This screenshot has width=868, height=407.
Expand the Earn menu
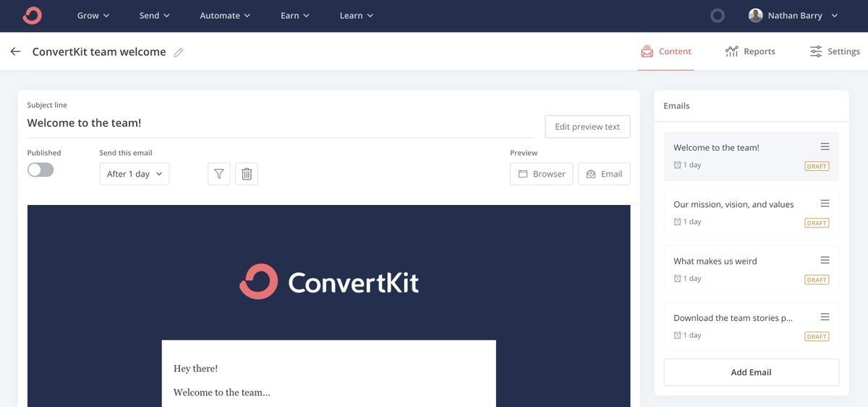click(x=295, y=15)
